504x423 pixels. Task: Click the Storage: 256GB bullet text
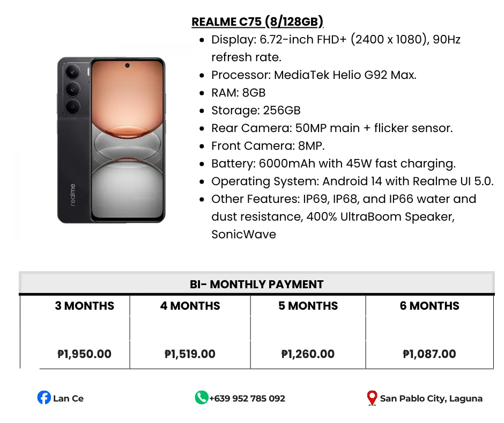(x=256, y=111)
